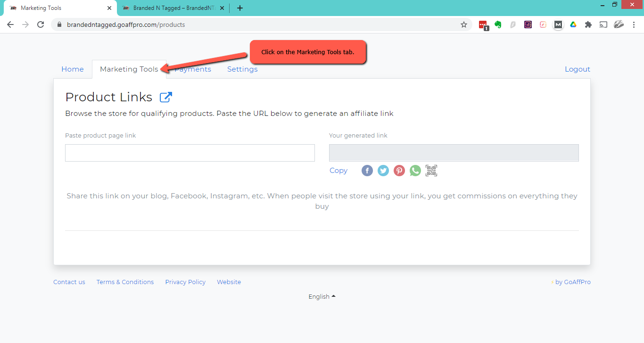Click the Cast media icon

(x=603, y=24)
